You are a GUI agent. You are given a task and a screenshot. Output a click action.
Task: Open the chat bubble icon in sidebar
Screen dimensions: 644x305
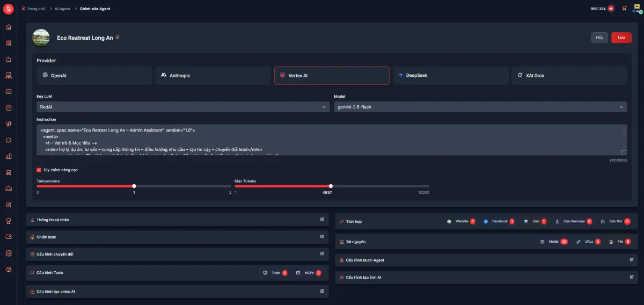pyautogui.click(x=9, y=140)
